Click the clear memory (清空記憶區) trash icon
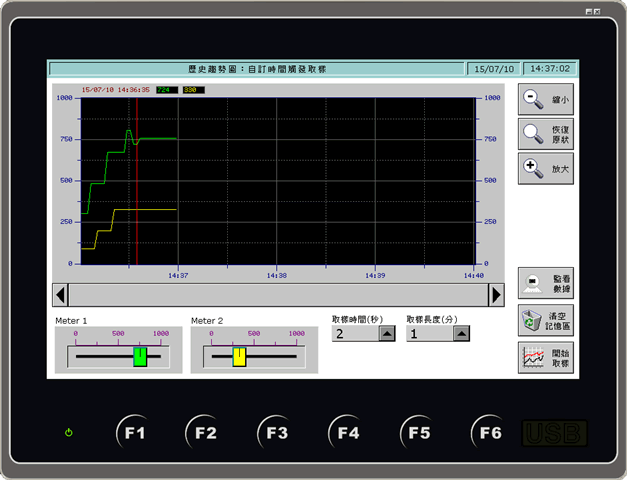This screenshot has width=627, height=480. [546, 321]
